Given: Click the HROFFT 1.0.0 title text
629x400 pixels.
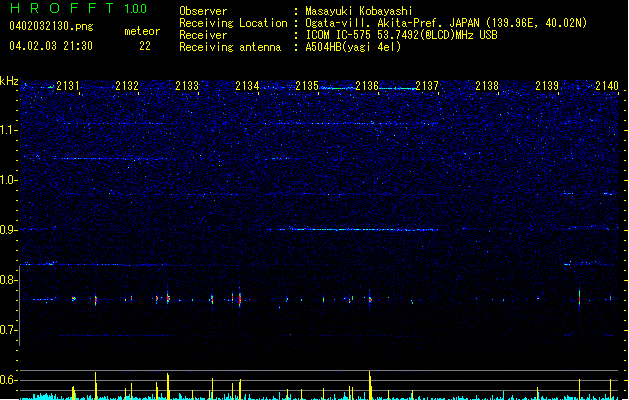Looking at the screenshot, I should 78,8.
